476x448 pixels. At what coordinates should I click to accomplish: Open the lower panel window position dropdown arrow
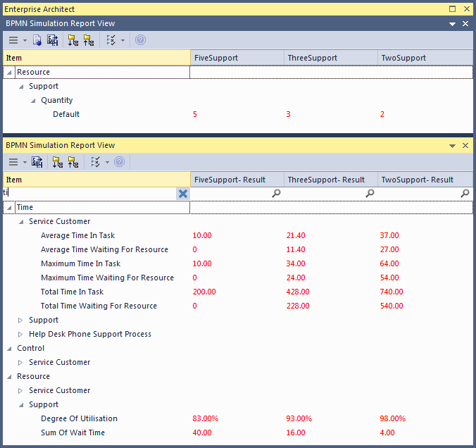click(453, 146)
